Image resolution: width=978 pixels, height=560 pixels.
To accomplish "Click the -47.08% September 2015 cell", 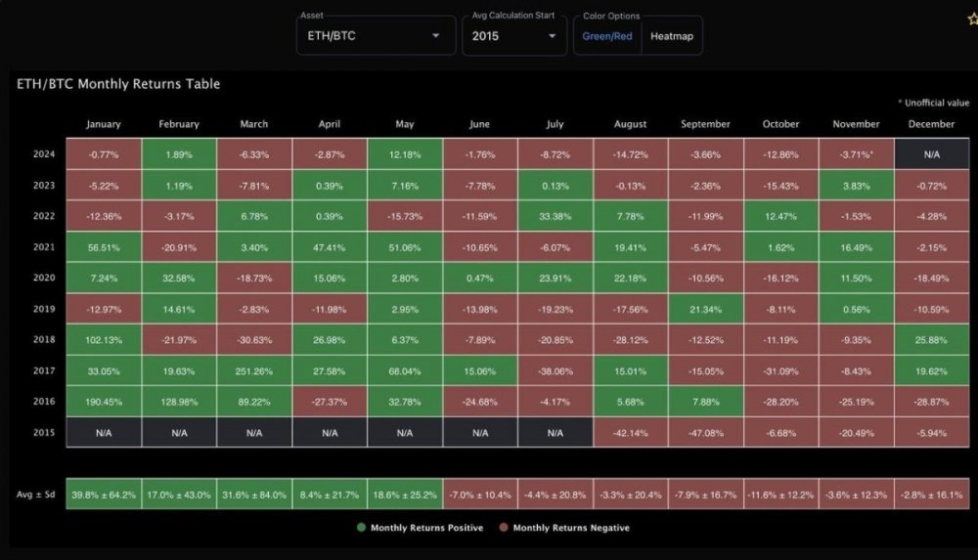I will [x=706, y=431].
